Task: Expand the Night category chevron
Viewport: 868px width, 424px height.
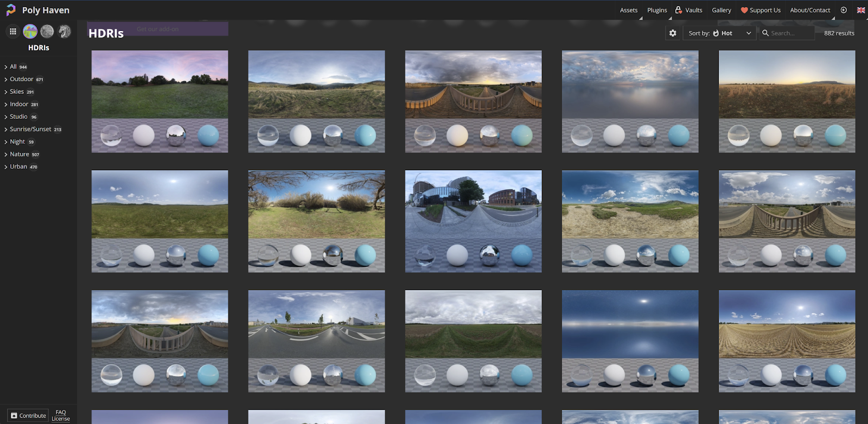Action: coord(5,142)
